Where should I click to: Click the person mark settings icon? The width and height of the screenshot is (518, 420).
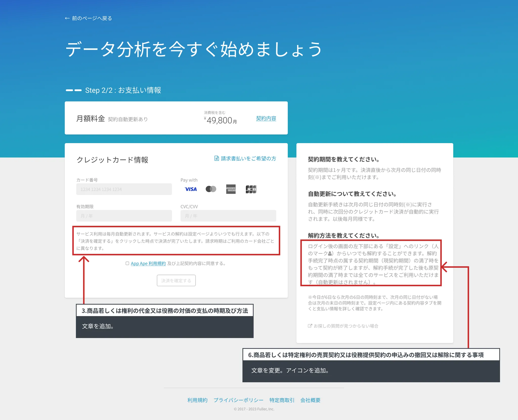330,253
